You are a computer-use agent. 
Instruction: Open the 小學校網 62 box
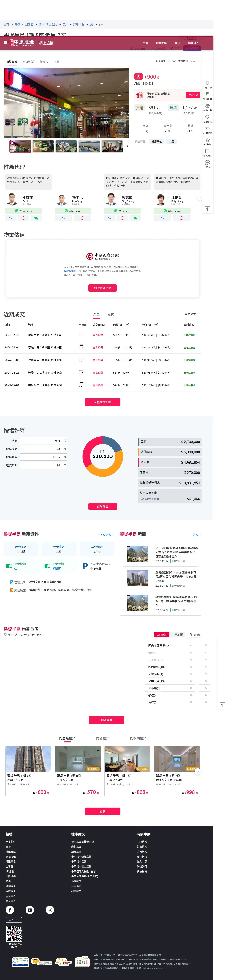coord(21,566)
